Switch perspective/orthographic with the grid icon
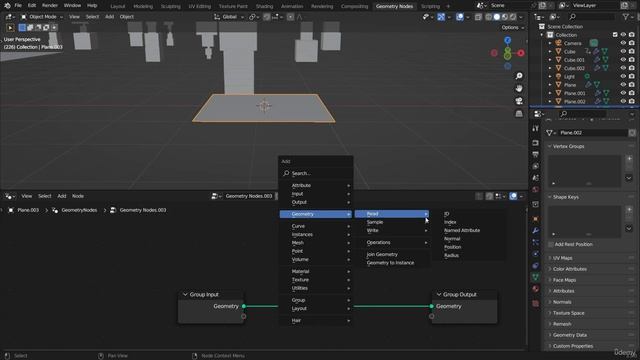This screenshot has height=360, width=640. [x=519, y=113]
